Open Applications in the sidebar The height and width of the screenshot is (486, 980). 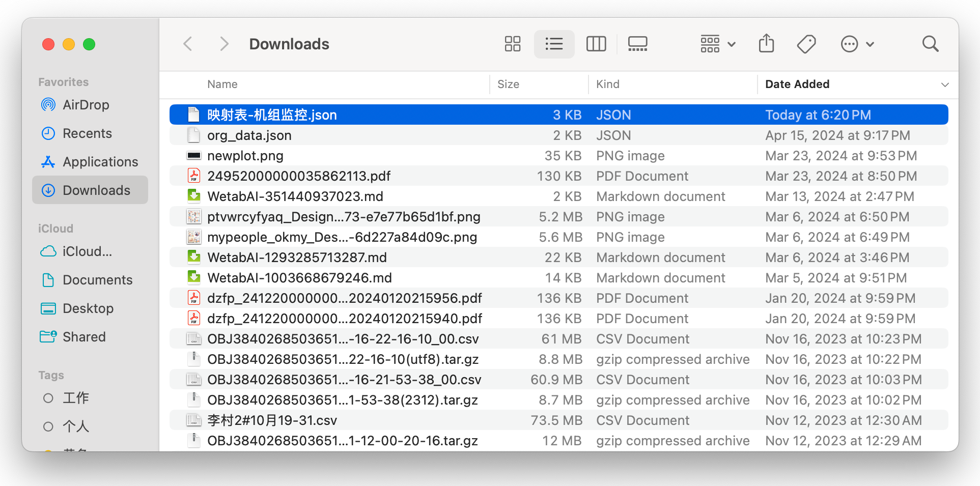click(100, 162)
